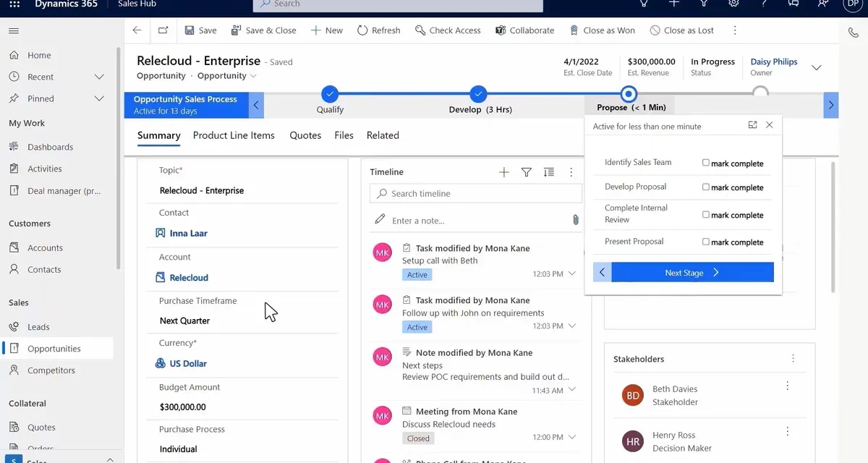Expand the Follow up with John task
The image size is (868, 463).
click(x=572, y=326)
